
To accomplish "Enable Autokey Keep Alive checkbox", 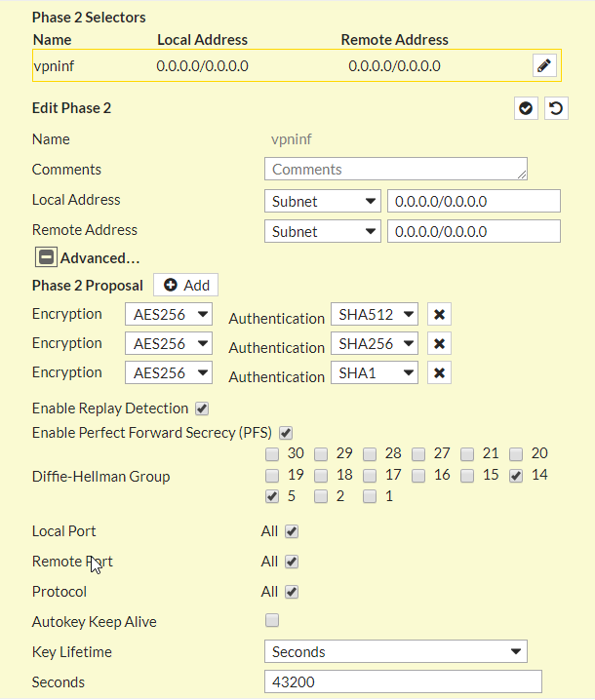I will tap(272, 620).
